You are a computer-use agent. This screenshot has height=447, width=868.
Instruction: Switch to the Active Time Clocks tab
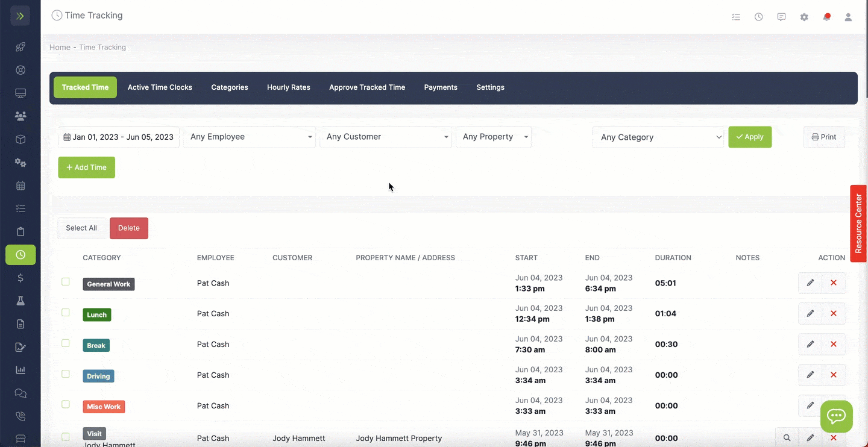click(160, 87)
